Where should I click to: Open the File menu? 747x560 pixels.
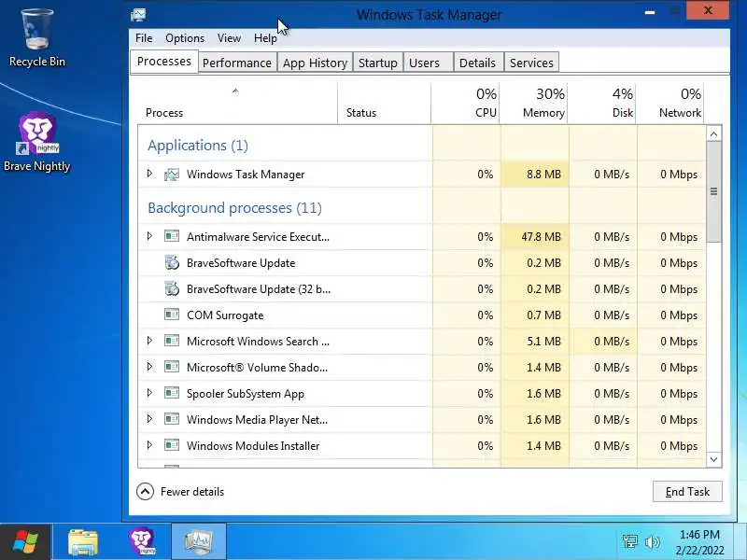pyautogui.click(x=144, y=38)
